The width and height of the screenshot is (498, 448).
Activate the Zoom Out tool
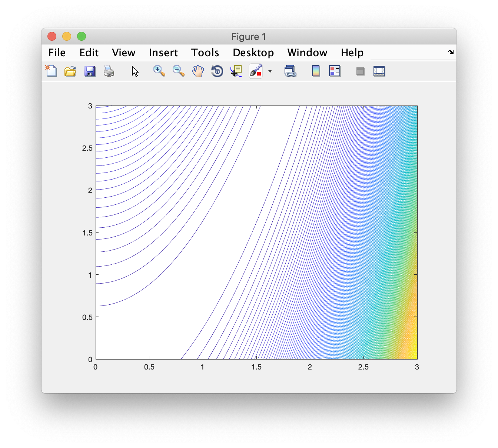(179, 71)
